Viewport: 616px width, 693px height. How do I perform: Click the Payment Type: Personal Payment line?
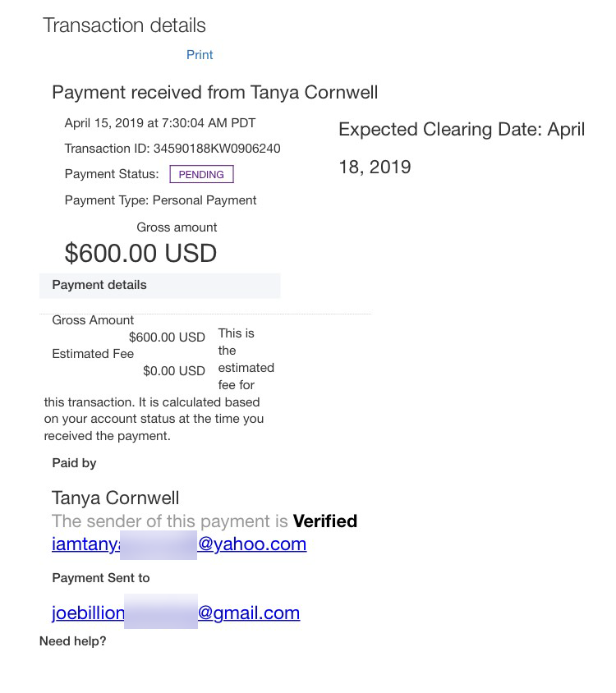click(160, 200)
